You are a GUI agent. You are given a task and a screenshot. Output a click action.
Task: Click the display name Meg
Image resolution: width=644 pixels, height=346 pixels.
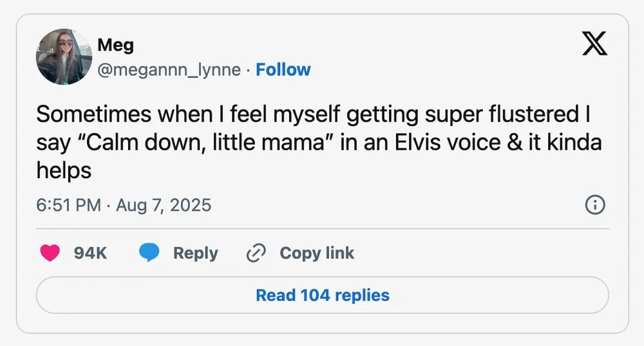tap(115, 45)
